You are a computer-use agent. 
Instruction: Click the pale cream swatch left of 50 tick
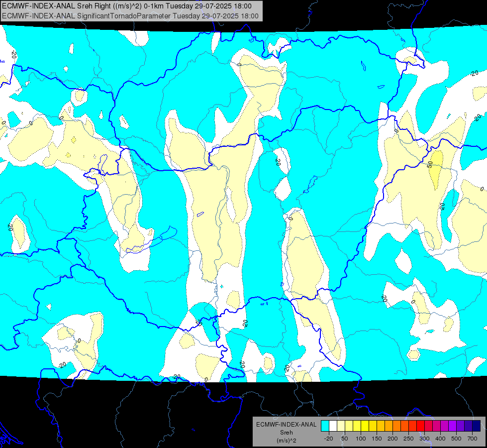(341, 426)
